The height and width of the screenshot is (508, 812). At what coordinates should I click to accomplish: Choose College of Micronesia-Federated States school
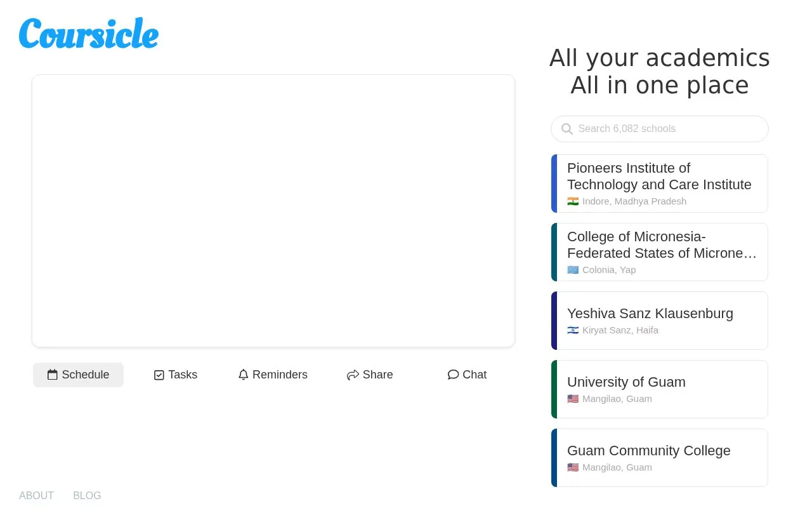(660, 252)
